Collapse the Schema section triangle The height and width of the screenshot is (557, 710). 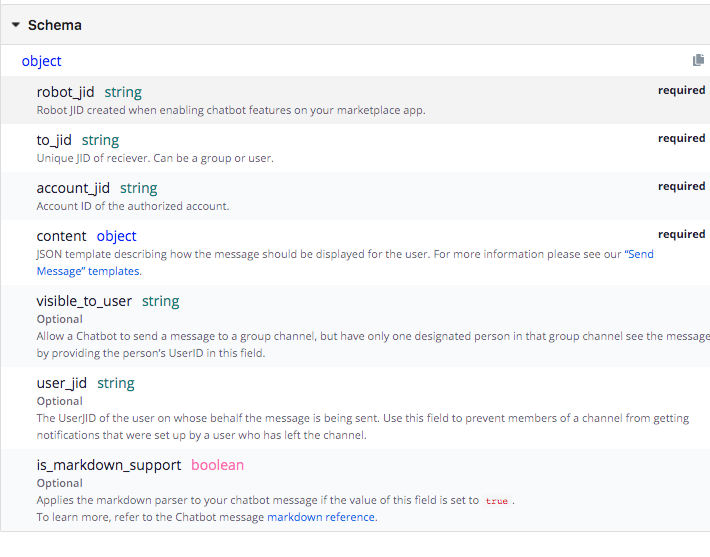click(16, 25)
